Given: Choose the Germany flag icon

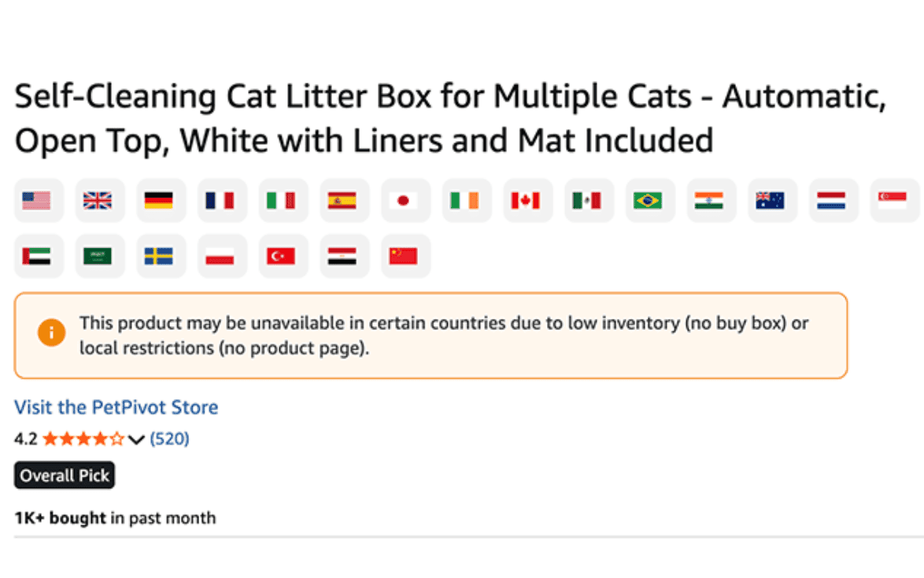Looking at the screenshot, I should tap(159, 201).
